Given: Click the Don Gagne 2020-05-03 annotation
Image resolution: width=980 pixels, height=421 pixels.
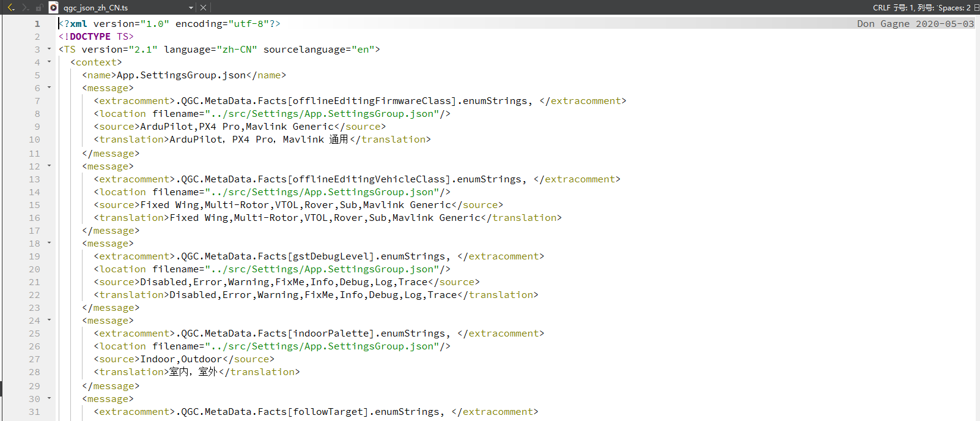Looking at the screenshot, I should (x=915, y=24).
